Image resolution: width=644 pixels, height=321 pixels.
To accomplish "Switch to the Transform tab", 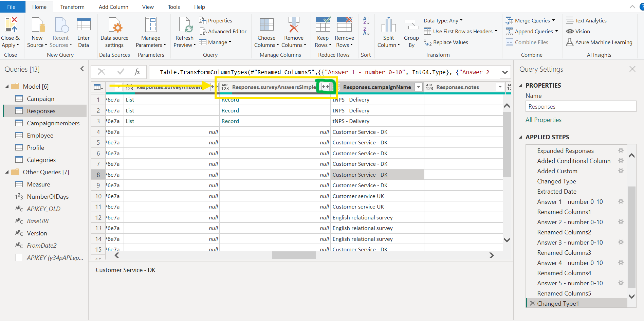I will coord(72,7).
